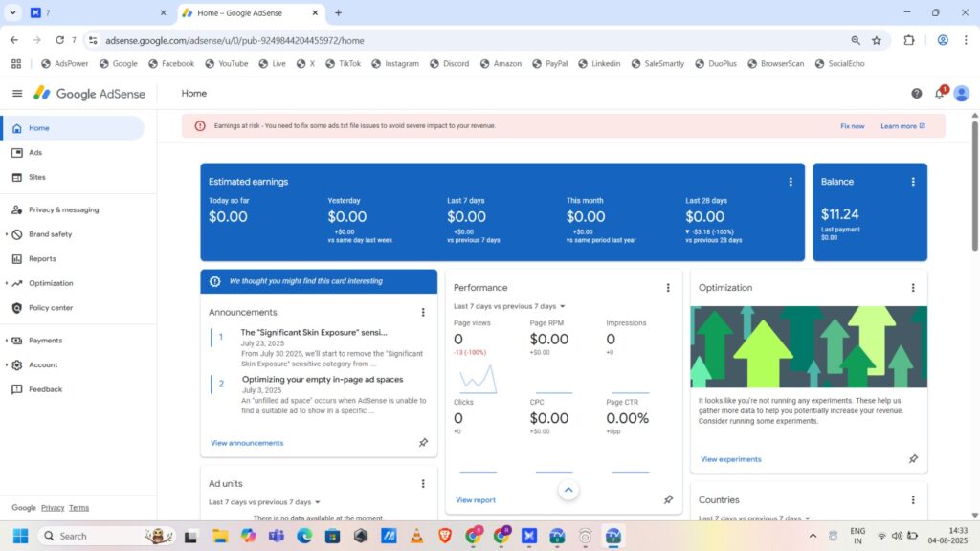Viewport: 980px width, 551px height.
Task: Bookmark this page with star icon
Action: click(877, 40)
